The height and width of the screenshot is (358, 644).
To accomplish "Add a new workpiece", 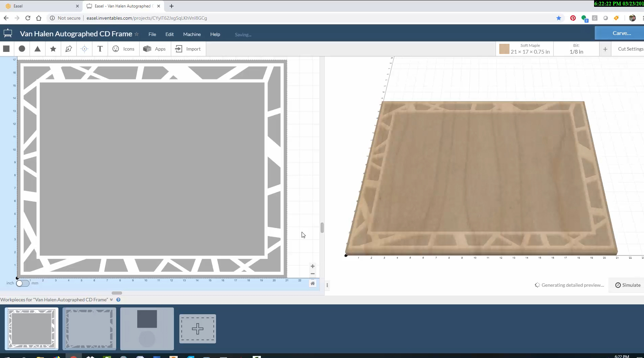I will (198, 328).
